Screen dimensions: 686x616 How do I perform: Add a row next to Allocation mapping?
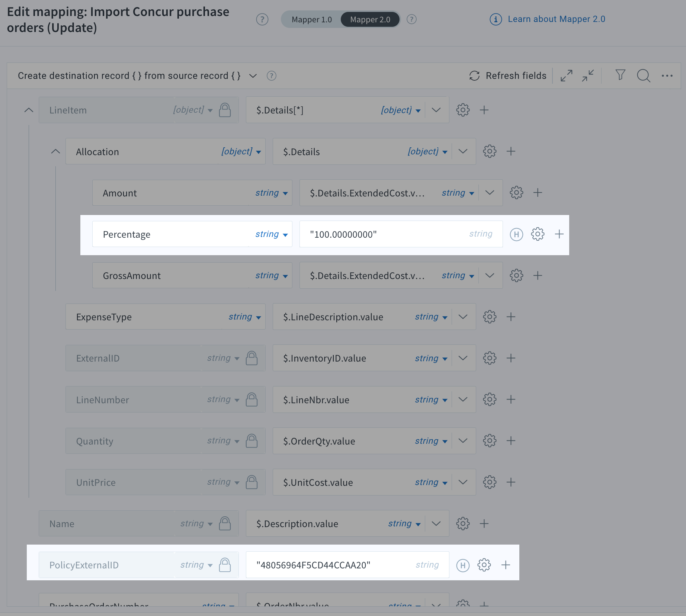click(x=511, y=151)
